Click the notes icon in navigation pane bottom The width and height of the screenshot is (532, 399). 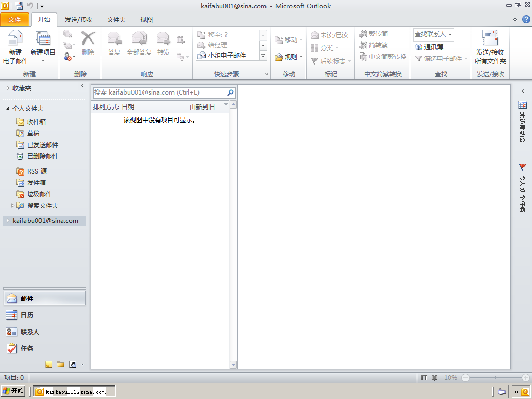pos(49,364)
